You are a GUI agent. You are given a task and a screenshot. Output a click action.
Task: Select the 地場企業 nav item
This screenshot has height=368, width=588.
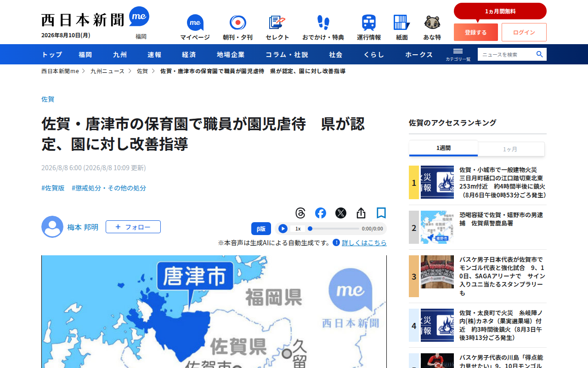tap(231, 54)
